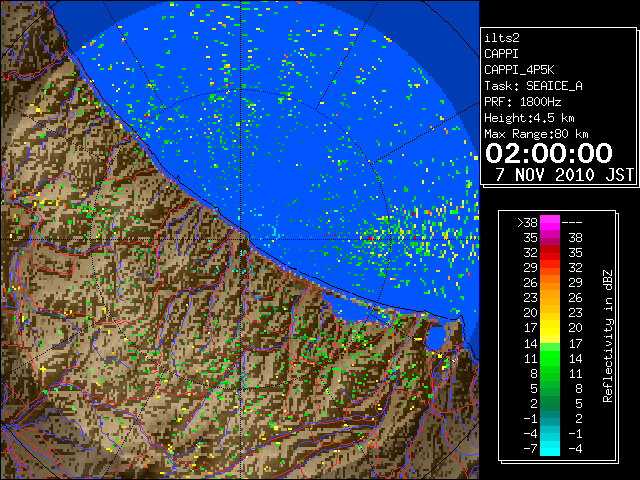Select the '7 NOV 2010 JST' date
This screenshot has height=480, width=640.
click(564, 175)
